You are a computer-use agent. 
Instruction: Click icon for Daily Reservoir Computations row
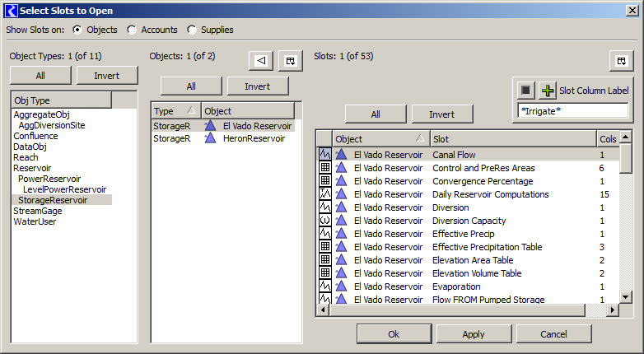(324, 193)
